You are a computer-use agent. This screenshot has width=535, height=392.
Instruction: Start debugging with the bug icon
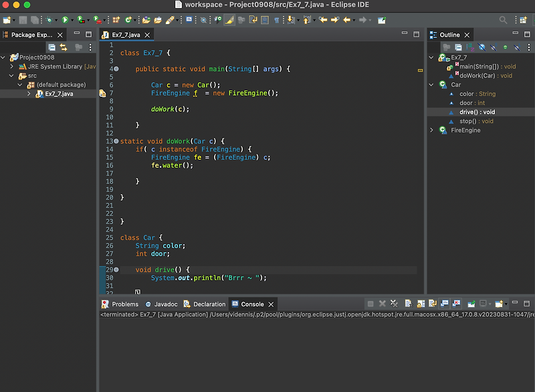click(49, 20)
